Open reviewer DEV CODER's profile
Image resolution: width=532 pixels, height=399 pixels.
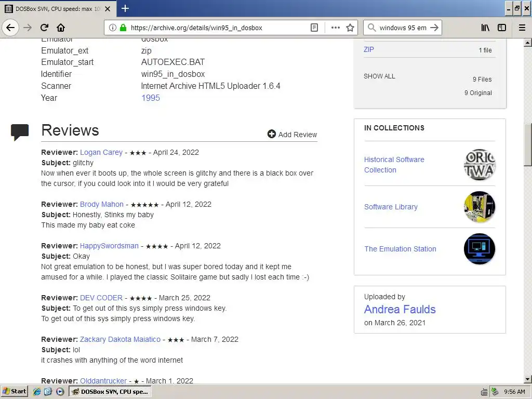(101, 298)
